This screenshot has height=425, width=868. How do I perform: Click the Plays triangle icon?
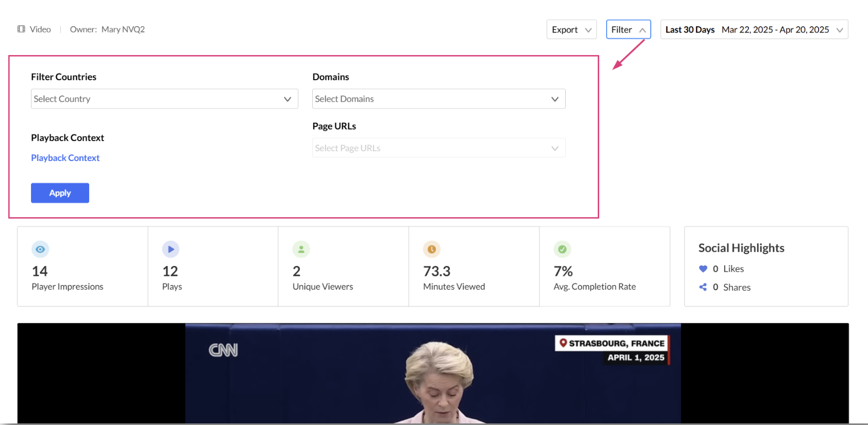(171, 249)
